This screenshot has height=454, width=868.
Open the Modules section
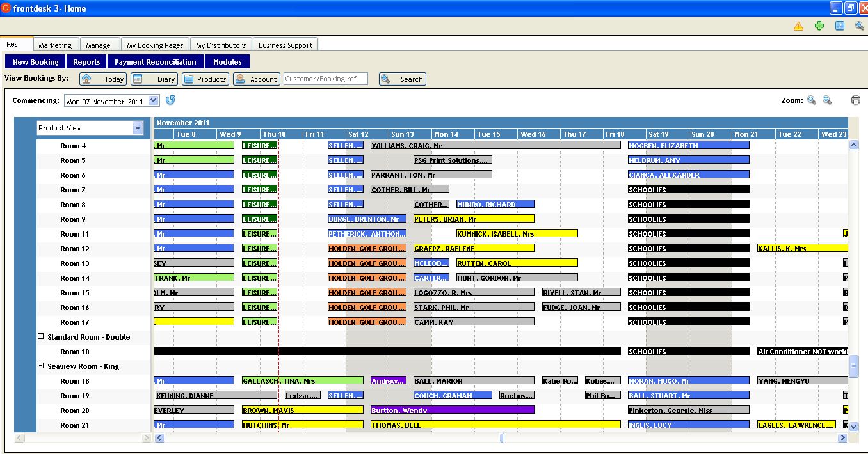pyautogui.click(x=227, y=62)
